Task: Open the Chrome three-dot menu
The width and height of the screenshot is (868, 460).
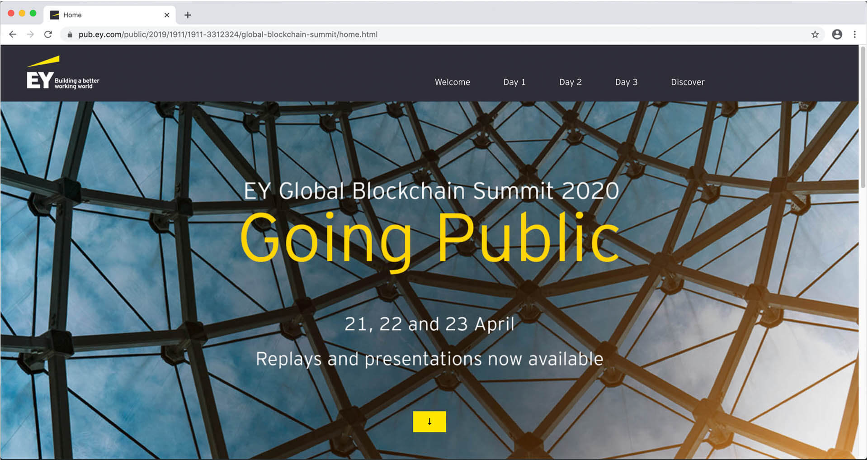Action: [854, 34]
